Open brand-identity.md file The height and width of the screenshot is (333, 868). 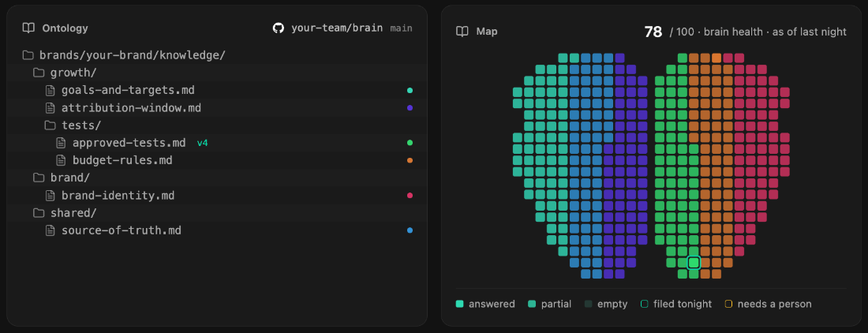pos(118,195)
